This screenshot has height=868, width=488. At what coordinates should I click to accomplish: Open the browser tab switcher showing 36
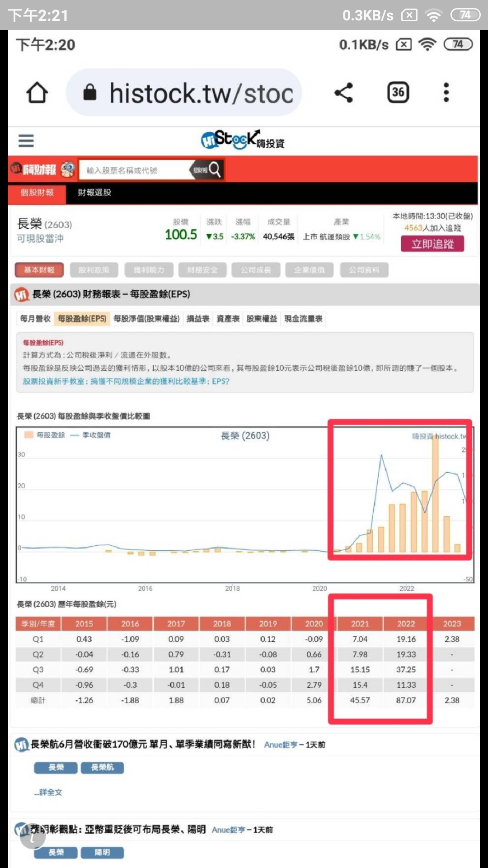[398, 93]
